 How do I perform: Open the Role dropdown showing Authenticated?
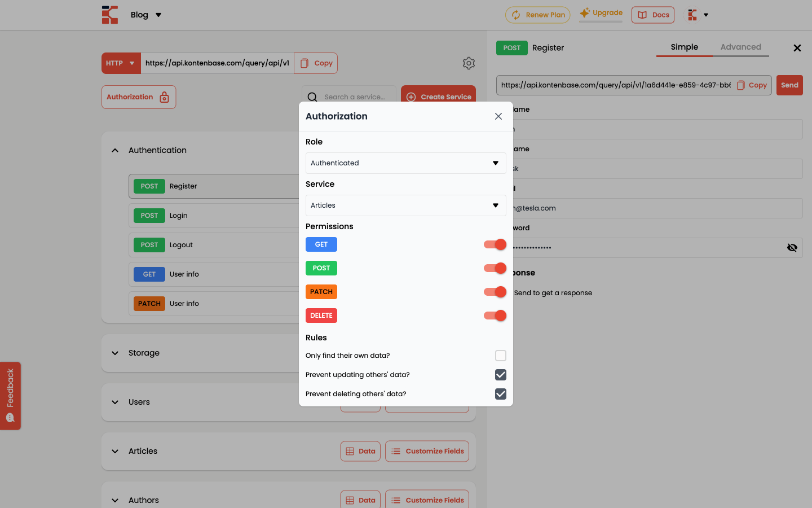point(405,163)
